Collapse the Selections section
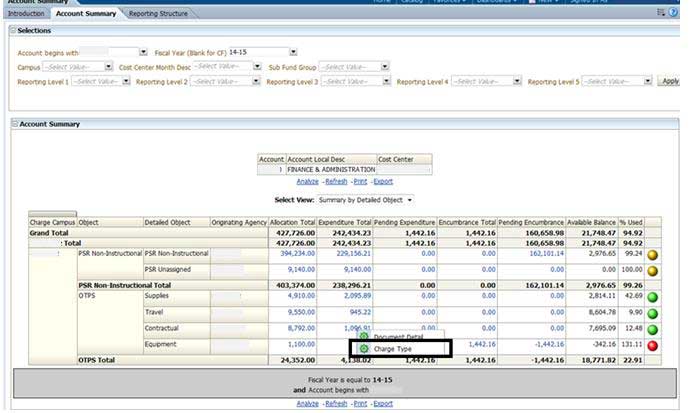Viewport: 692px width, 413px height. pos(14,32)
